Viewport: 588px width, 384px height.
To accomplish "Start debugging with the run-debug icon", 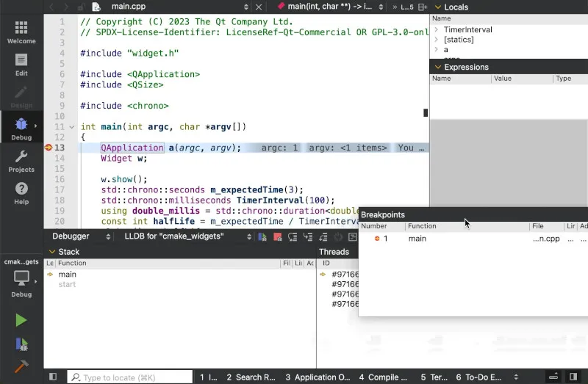I will point(21,344).
